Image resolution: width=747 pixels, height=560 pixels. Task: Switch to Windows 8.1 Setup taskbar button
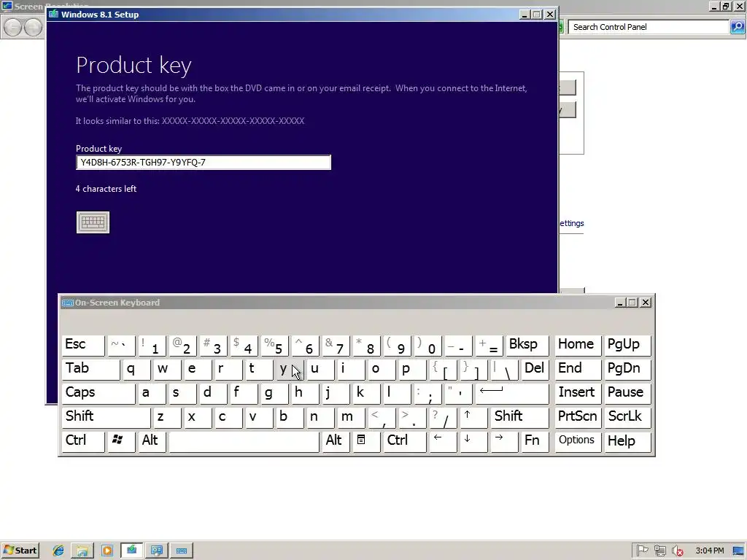click(132, 551)
